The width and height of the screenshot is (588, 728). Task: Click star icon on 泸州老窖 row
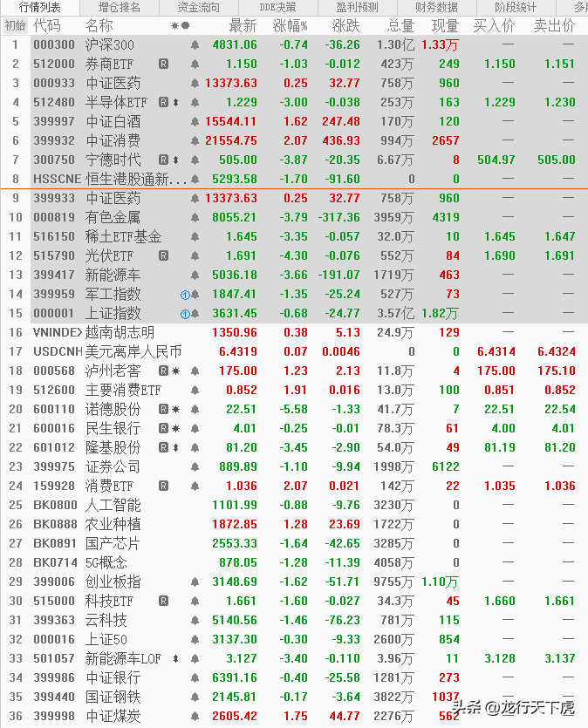[x=175, y=371]
